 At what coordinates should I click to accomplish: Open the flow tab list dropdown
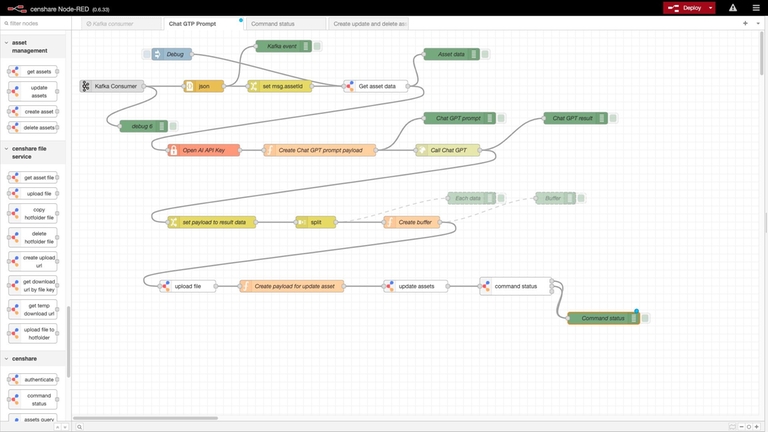(758, 24)
